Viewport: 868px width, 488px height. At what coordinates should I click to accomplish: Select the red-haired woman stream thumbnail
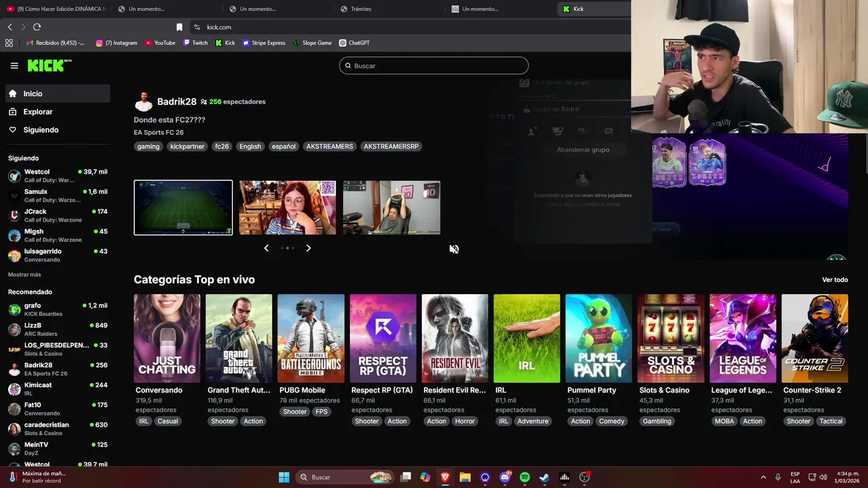tap(287, 207)
